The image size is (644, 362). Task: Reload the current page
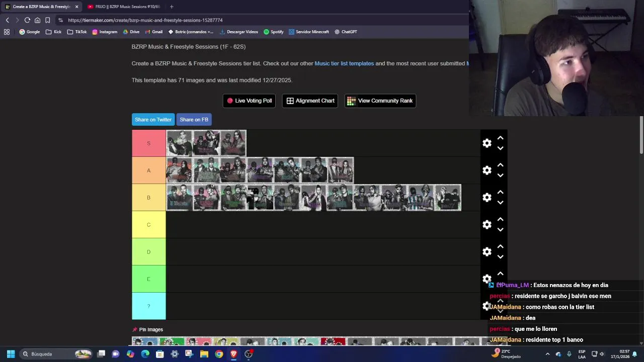27,20
